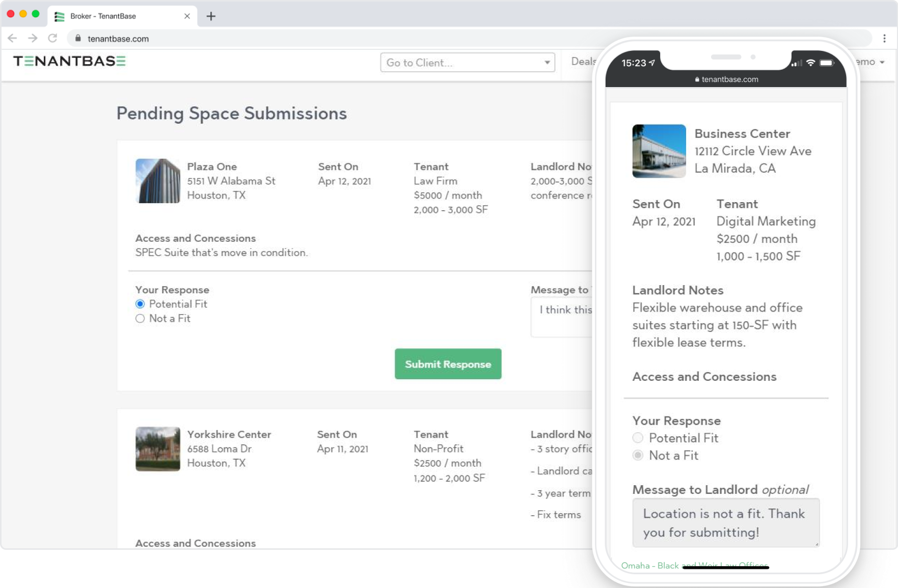The height and width of the screenshot is (588, 898).
Task: Open the Business Center photo on the phone
Action: pyautogui.click(x=659, y=151)
